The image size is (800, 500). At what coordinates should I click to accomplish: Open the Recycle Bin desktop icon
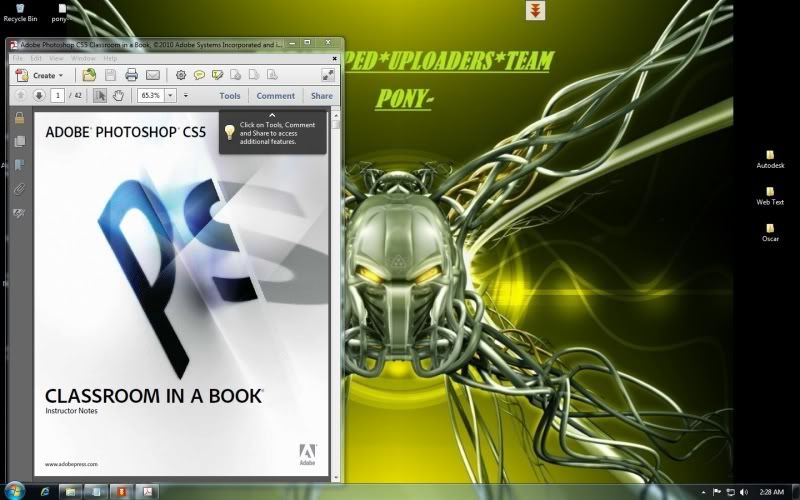tap(20, 13)
